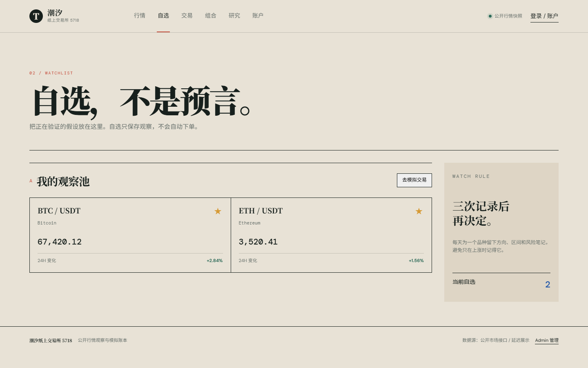
Task: Click the green 公开行情快照 status dot
Action: 490,16
